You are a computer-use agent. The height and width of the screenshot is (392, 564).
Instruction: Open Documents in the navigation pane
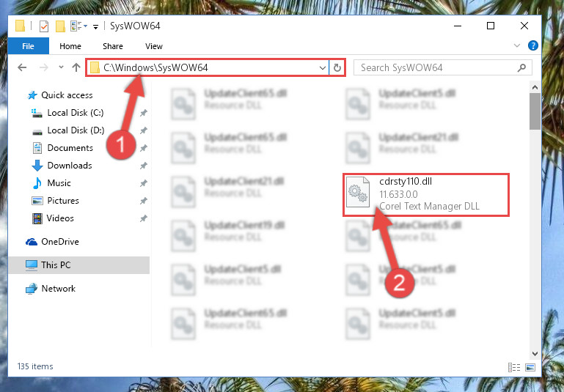(70, 148)
